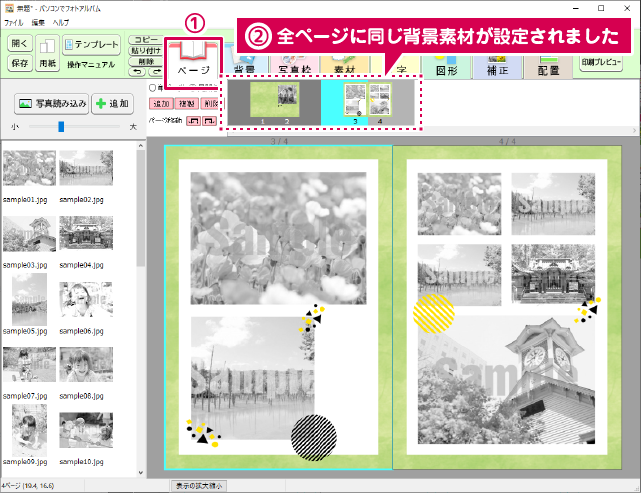
Task: Select sample09.jpg thumbnail
Action: (x=29, y=430)
